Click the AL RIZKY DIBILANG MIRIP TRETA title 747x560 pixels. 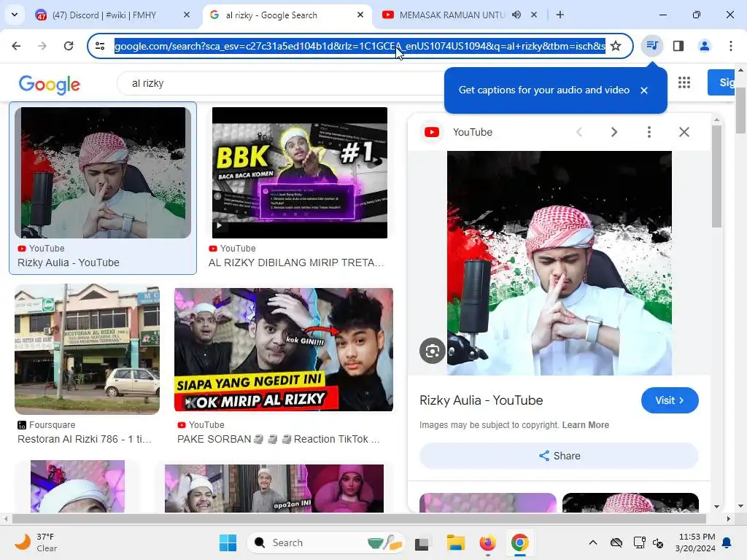pyautogui.click(x=296, y=262)
